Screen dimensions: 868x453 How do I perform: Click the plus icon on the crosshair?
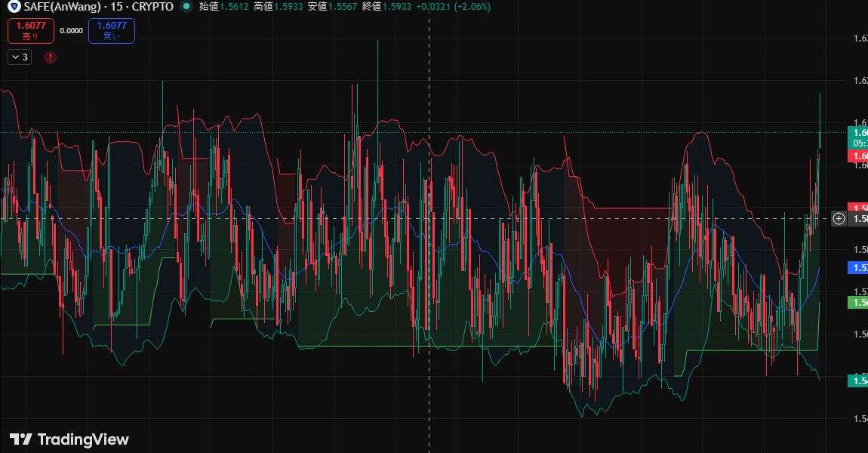[x=839, y=219]
